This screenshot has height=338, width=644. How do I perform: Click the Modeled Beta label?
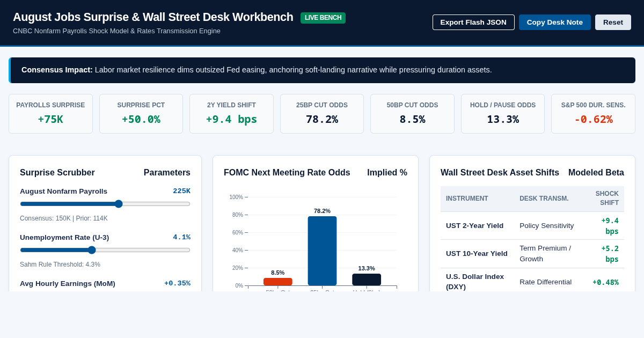click(596, 173)
